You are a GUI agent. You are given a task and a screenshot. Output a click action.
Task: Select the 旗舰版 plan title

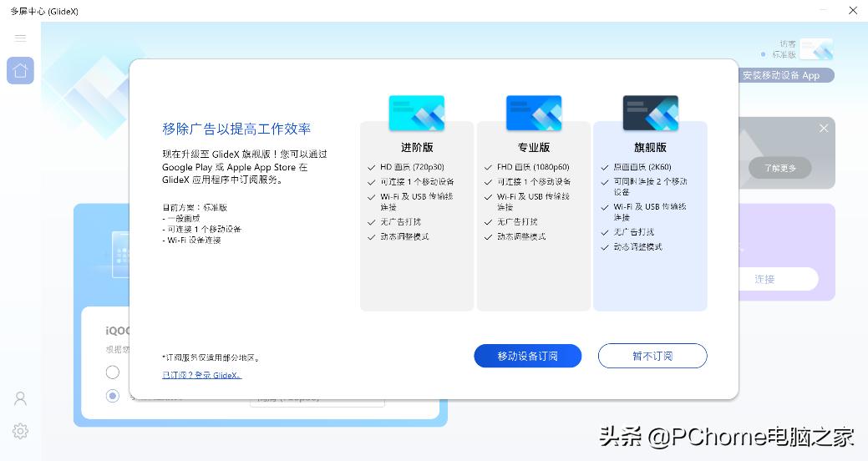click(651, 147)
